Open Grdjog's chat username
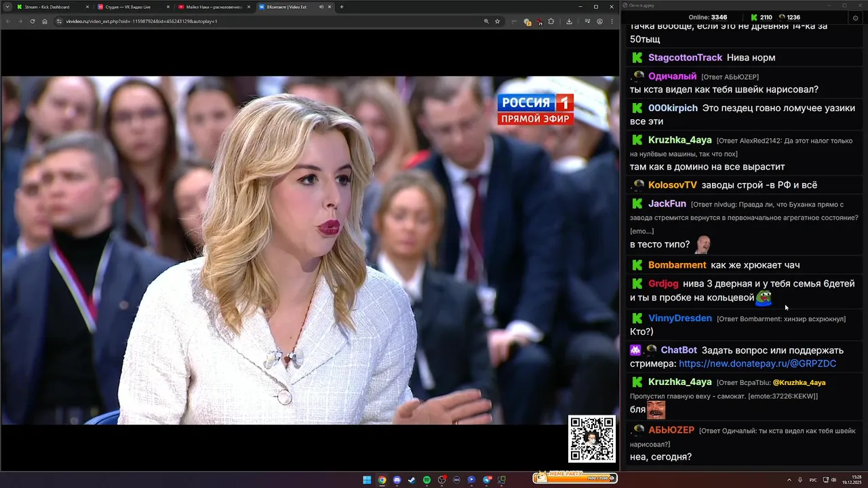Screen dimensions: 868x488 tap(663, 284)
